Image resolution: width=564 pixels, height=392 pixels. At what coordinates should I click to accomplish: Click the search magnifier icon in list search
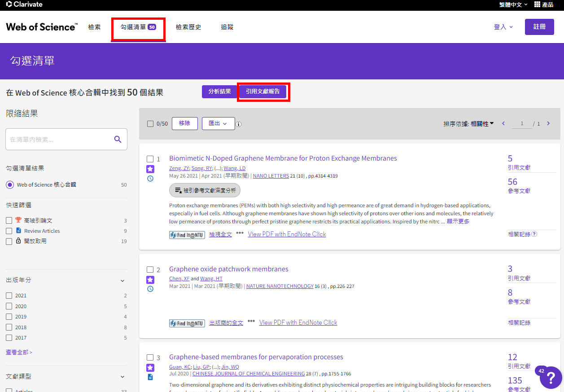coord(118,139)
